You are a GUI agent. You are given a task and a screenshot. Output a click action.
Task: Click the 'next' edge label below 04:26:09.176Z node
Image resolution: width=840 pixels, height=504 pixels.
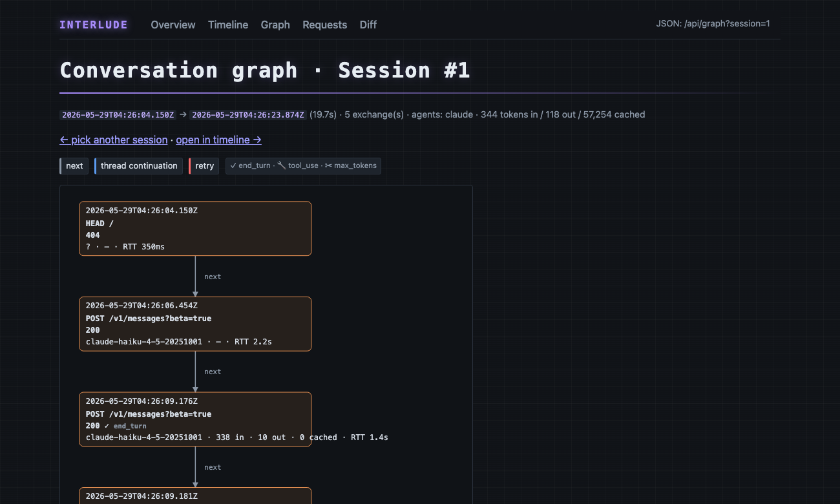point(213,467)
